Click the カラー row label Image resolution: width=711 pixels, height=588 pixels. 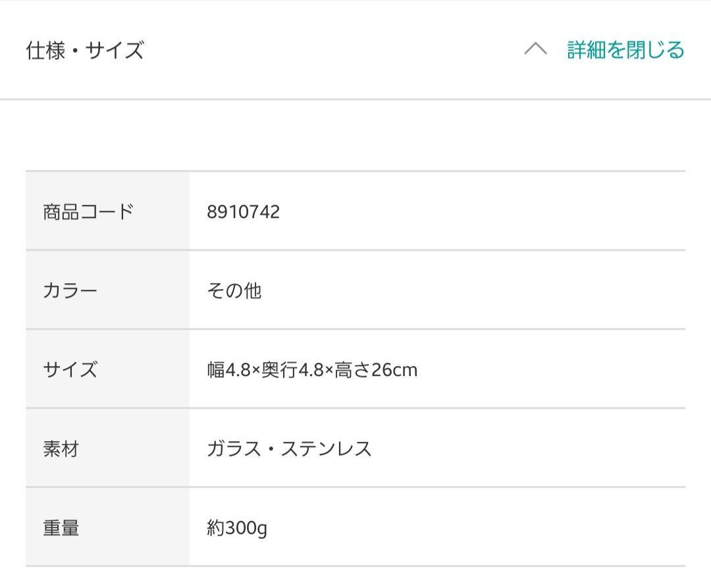[x=107, y=290]
